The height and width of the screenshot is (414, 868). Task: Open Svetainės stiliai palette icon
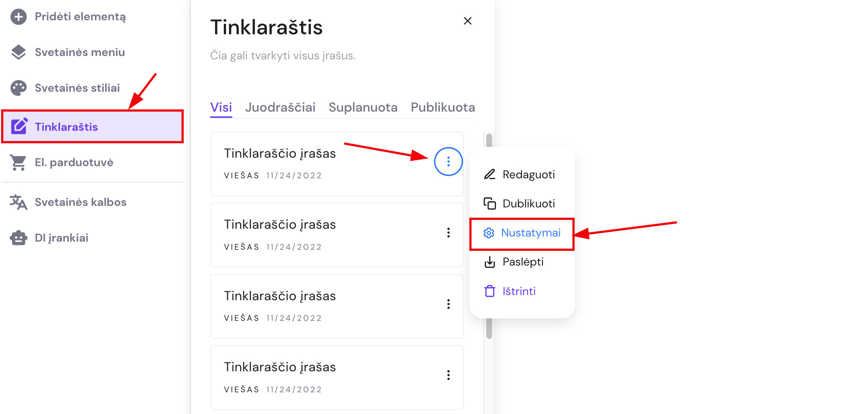pos(18,88)
